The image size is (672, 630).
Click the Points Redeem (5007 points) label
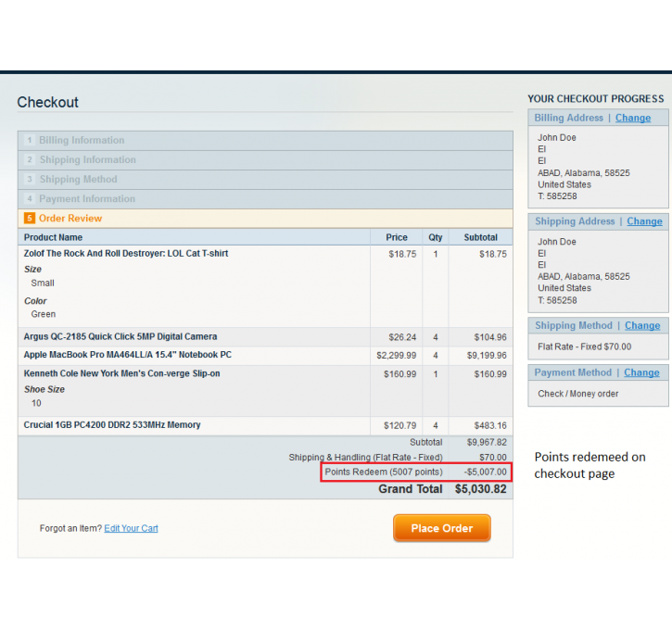pos(384,472)
